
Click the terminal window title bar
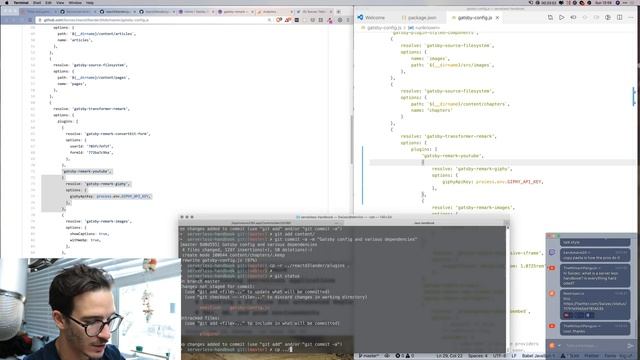[344, 217]
